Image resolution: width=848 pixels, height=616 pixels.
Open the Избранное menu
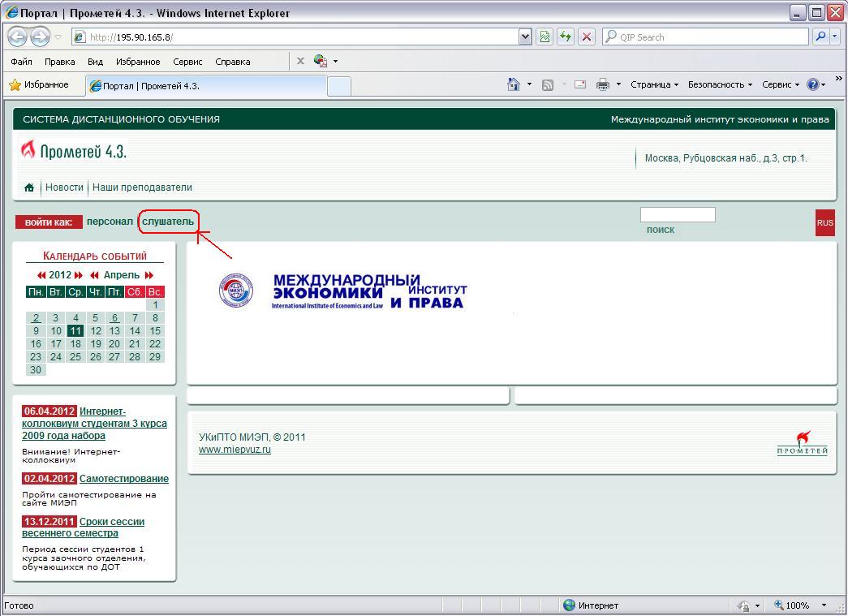tap(138, 62)
